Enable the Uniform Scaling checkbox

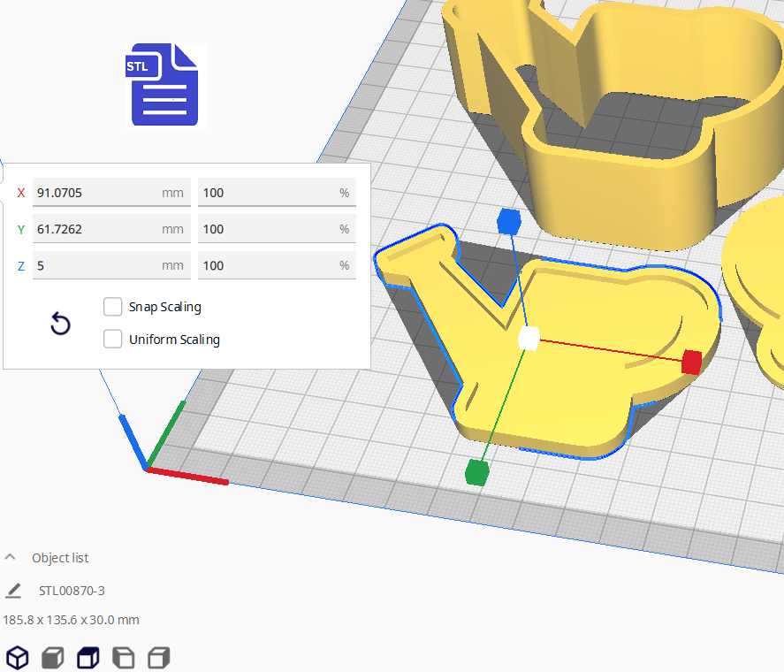(113, 339)
